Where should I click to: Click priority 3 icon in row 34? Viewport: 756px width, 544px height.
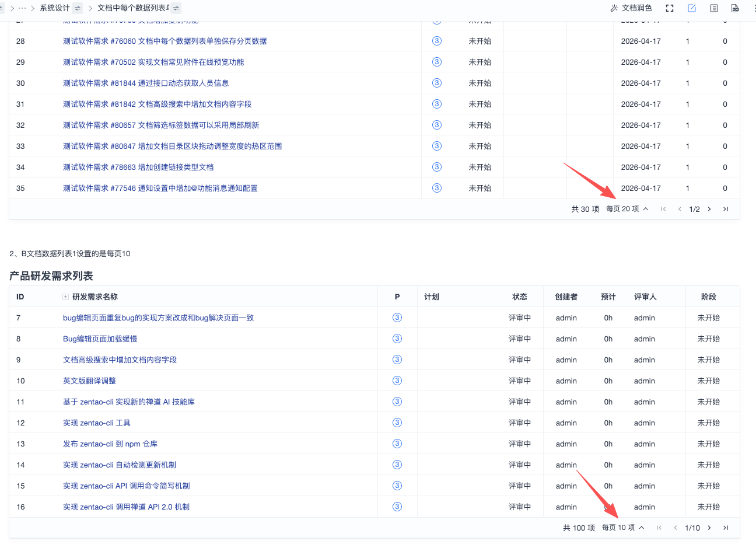point(437,167)
